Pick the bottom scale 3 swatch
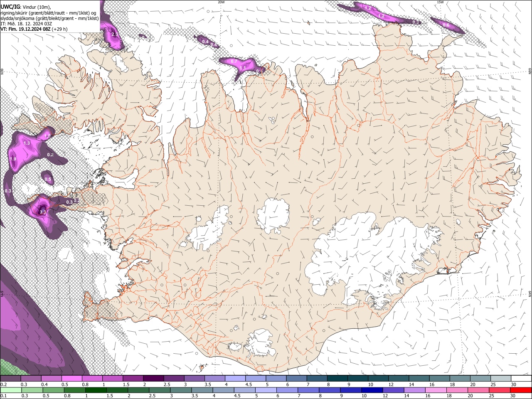 pos(181,390)
